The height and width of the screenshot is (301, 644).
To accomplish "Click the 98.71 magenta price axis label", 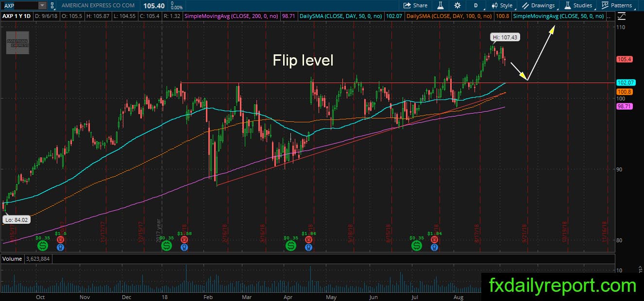I will (624, 106).
